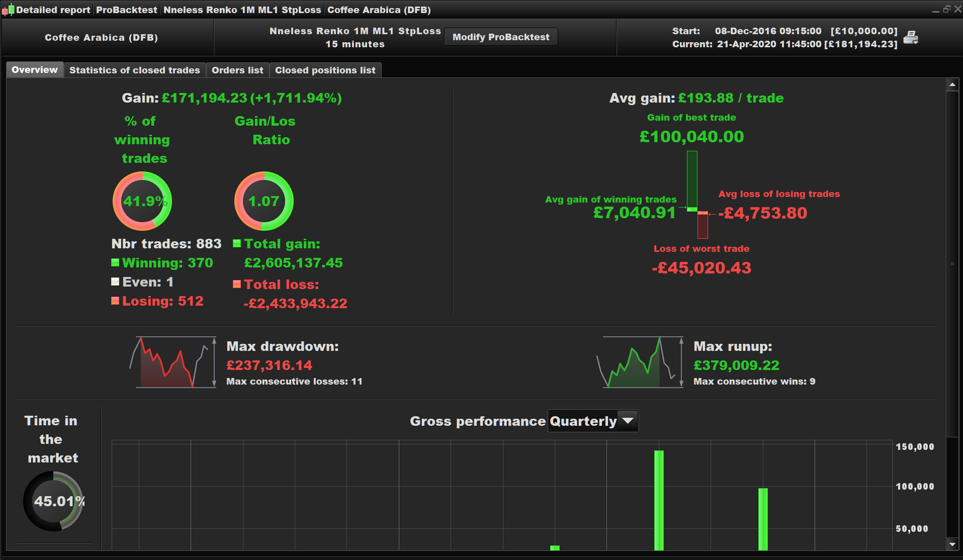963x560 pixels.
Task: Click avg winning trades £7,040.91 value
Action: tap(635, 213)
